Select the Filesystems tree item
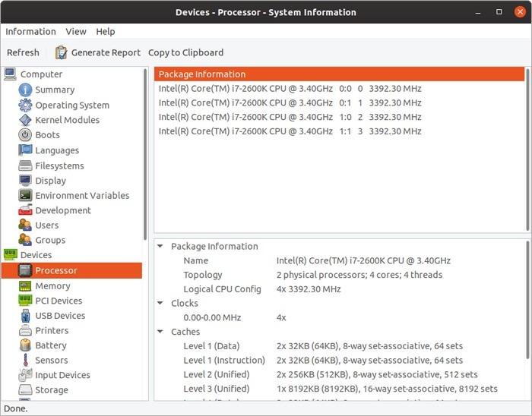 tap(59, 165)
